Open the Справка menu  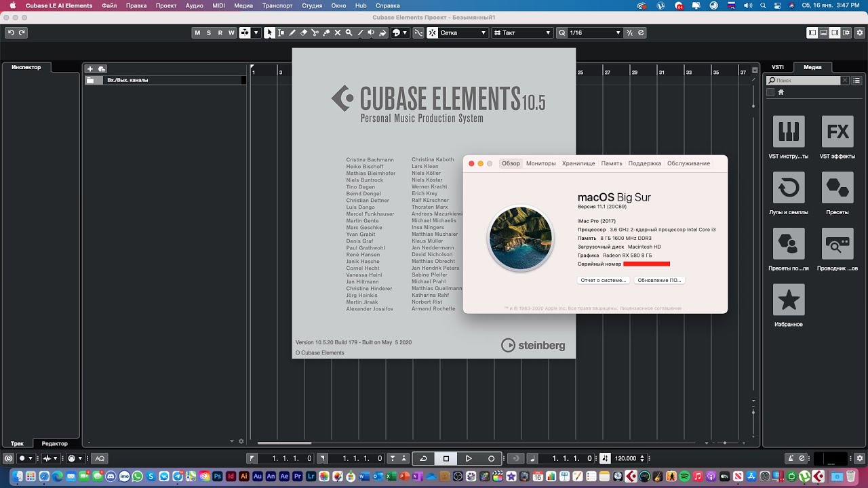[x=387, y=5]
